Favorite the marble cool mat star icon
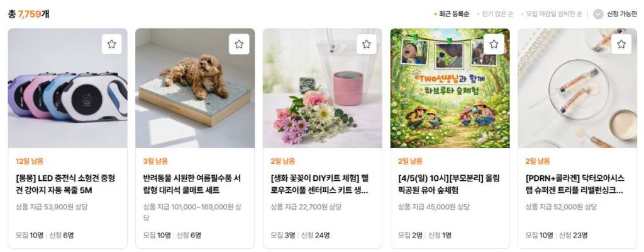The image size is (644, 252). [239, 44]
